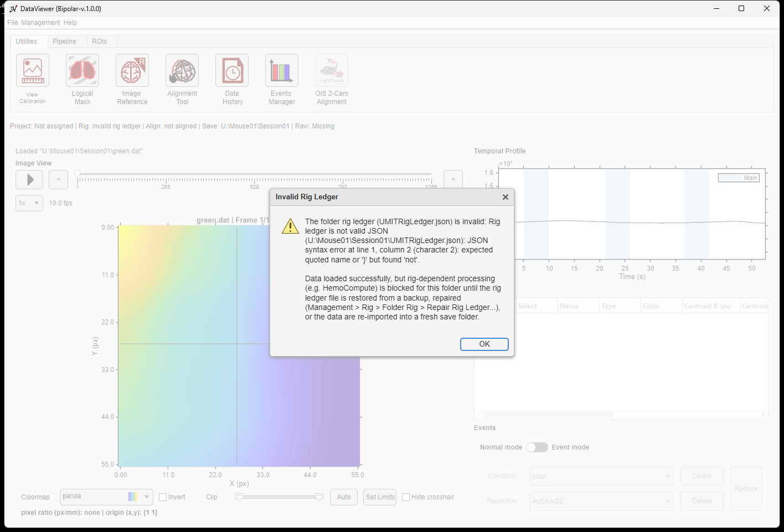This screenshot has width=784, height=532.
Task: Click Delete next to Repetition
Action: pyautogui.click(x=702, y=501)
